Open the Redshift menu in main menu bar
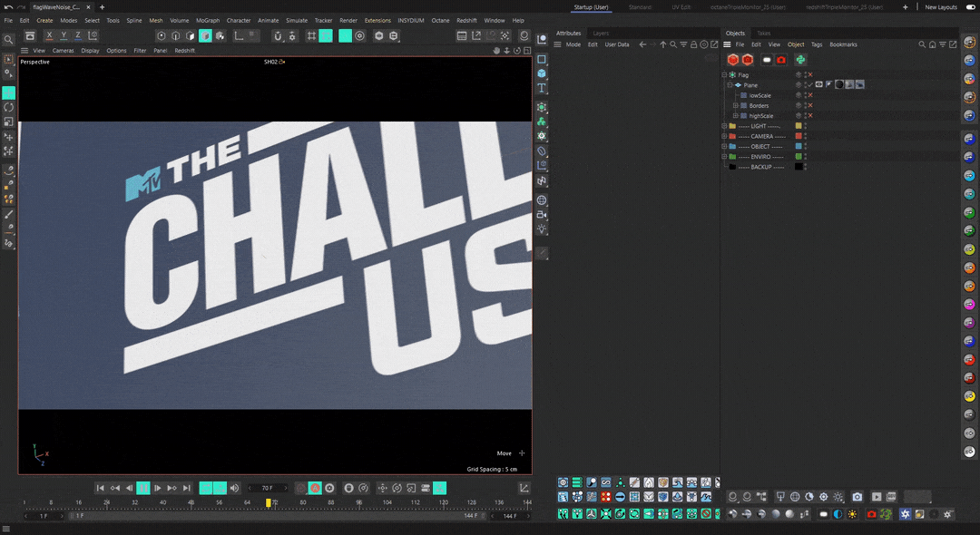The image size is (980, 535). (x=466, y=21)
